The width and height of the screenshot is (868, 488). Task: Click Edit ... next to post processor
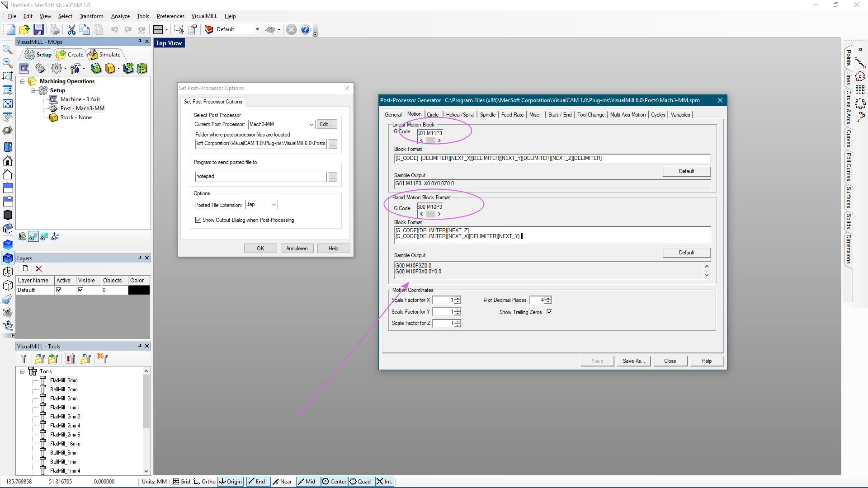[x=326, y=125]
